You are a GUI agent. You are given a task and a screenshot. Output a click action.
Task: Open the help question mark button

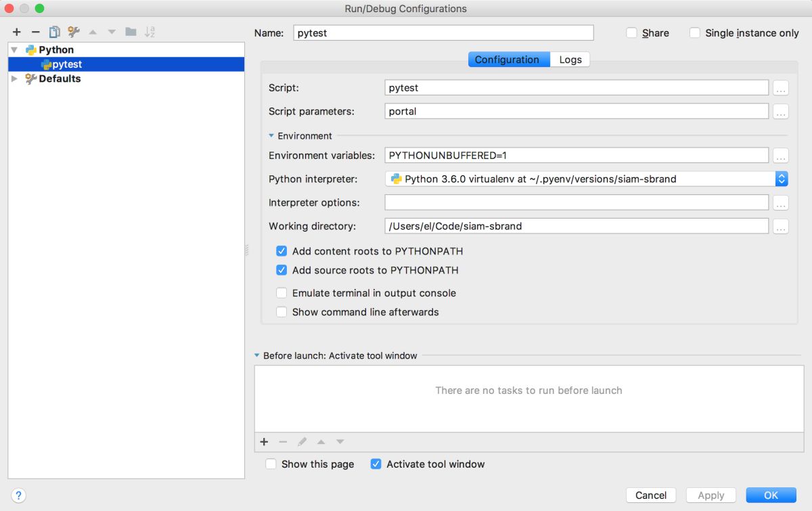[x=19, y=495]
